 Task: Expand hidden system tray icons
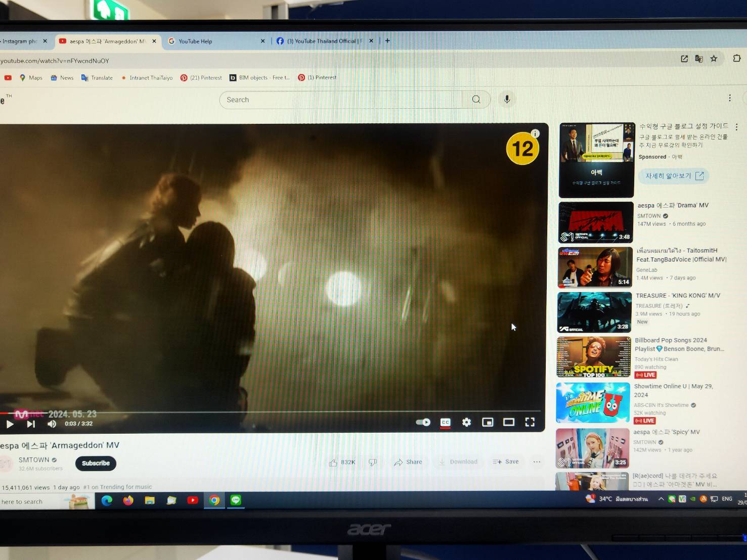(661, 499)
